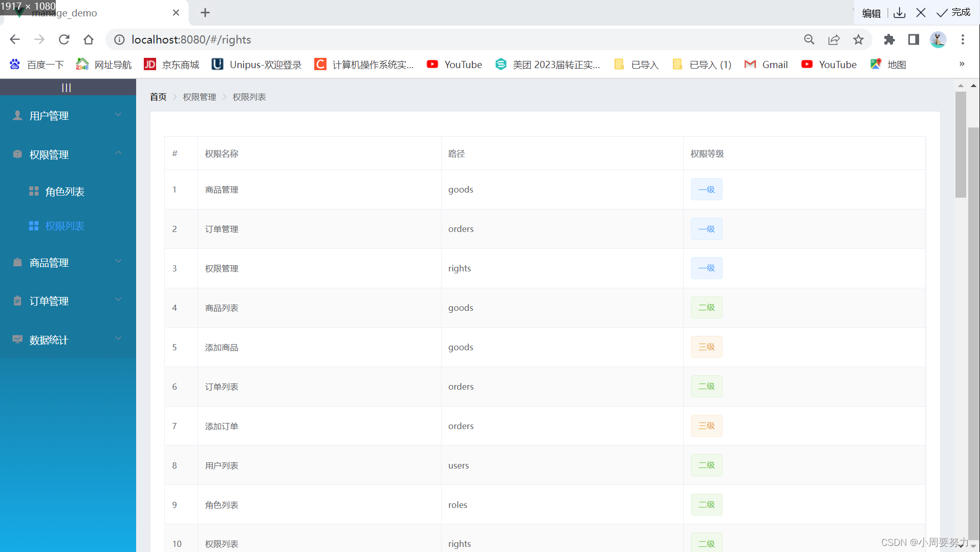Open the 美团 2023届转正实 bookmark

coord(548,65)
